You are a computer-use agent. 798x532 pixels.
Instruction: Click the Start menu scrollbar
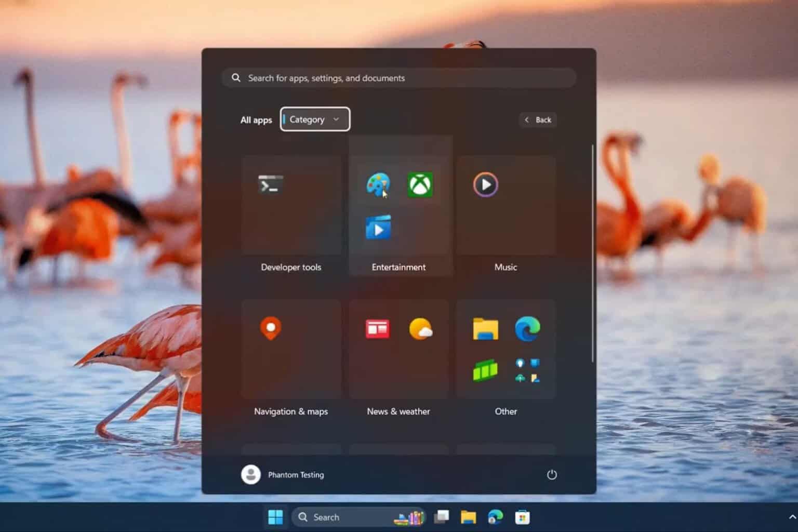(592, 254)
